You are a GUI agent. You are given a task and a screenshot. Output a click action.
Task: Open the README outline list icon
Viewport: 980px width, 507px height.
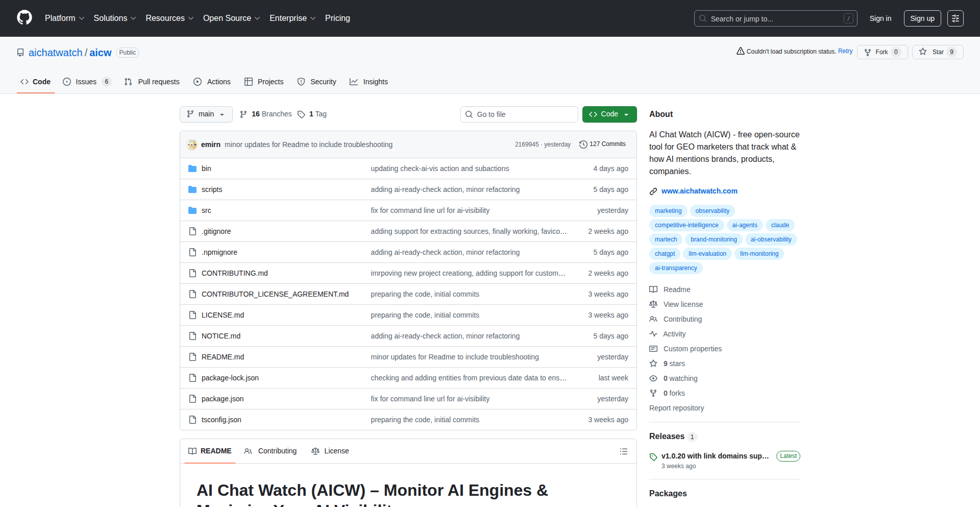623,451
